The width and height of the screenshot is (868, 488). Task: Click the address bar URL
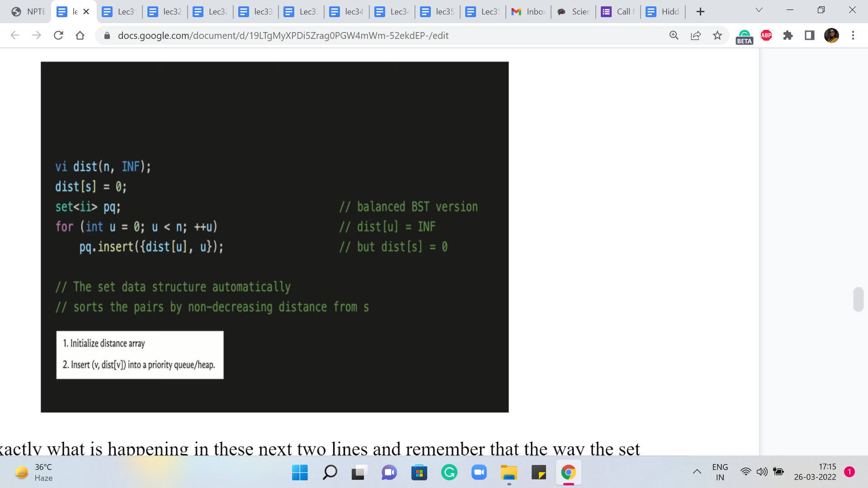coord(283,36)
